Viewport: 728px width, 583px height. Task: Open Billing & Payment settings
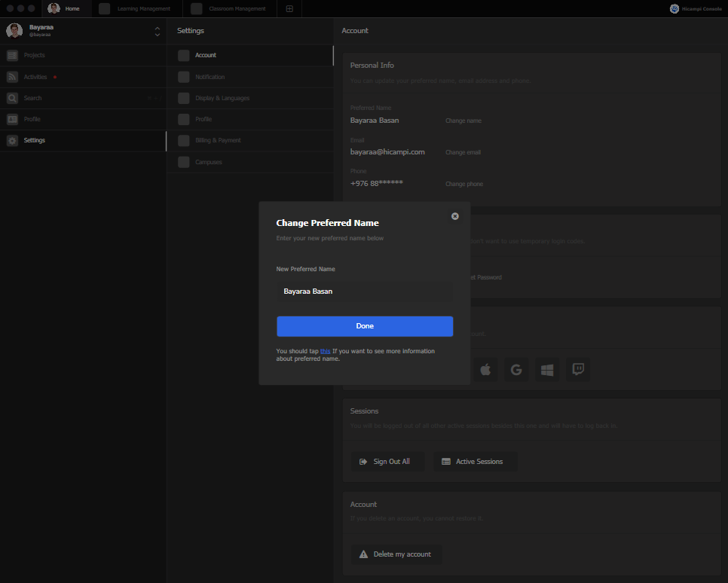point(219,140)
